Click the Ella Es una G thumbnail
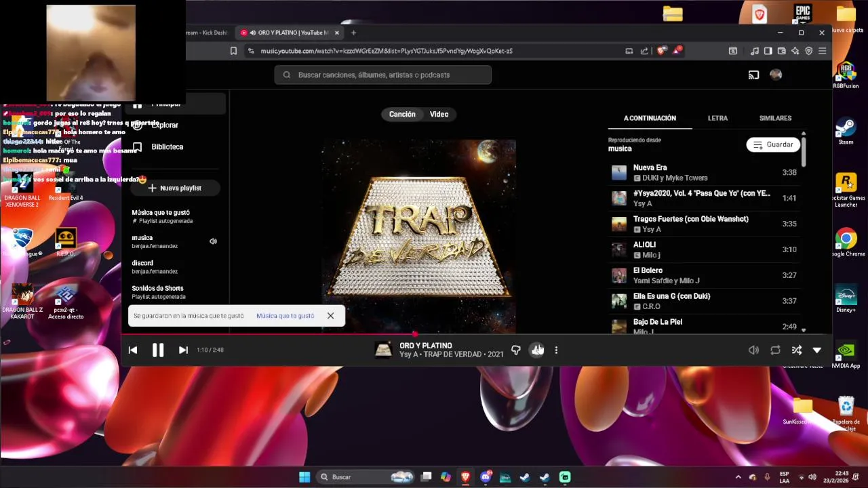 coord(619,301)
